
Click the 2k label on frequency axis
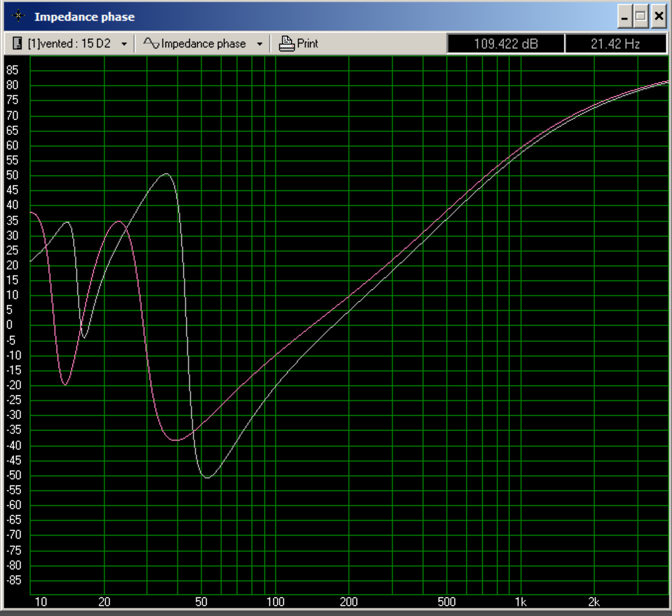(594, 602)
